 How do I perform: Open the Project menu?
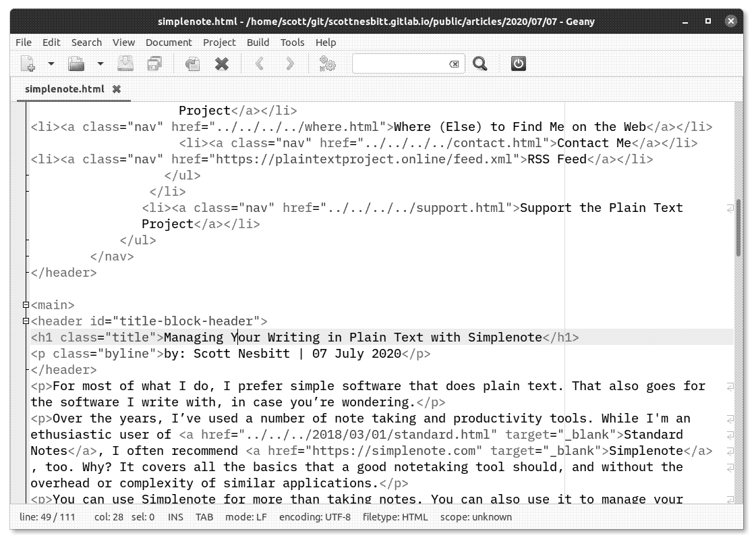pos(219,43)
